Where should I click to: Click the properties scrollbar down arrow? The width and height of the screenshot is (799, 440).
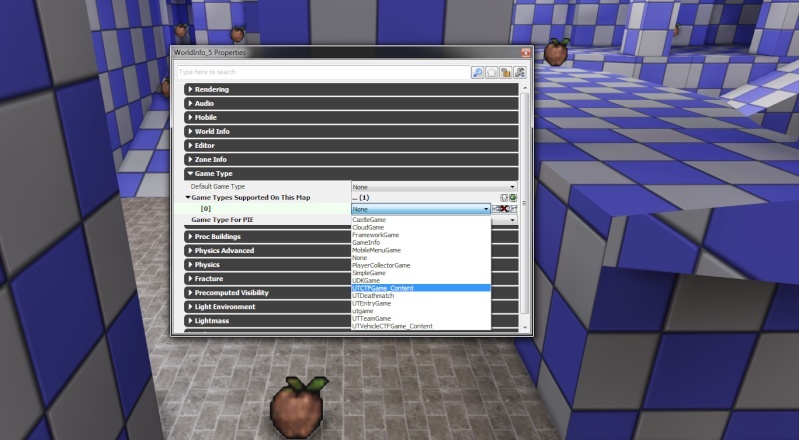[525, 328]
